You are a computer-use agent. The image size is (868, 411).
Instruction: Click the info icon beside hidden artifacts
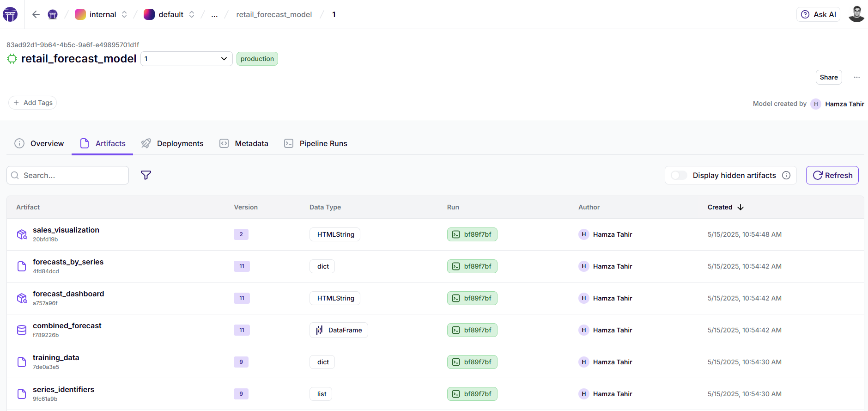[x=786, y=175]
